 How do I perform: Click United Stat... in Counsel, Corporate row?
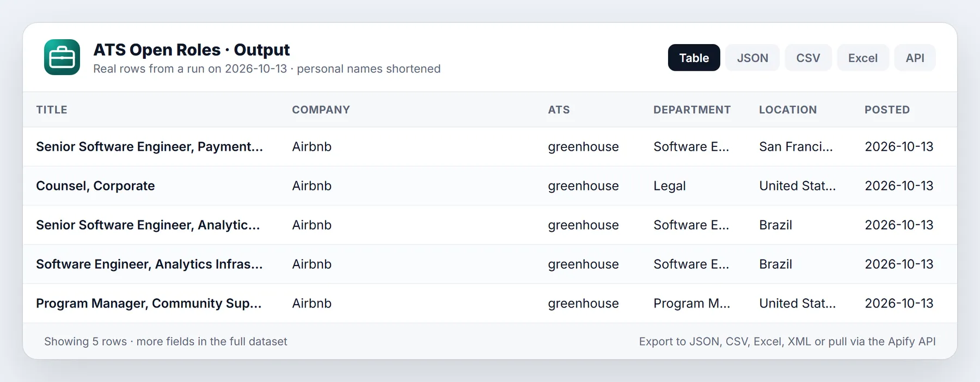click(797, 186)
